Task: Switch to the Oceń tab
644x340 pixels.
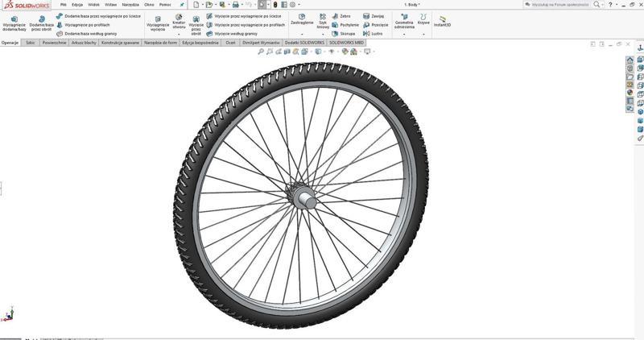Action: (x=230, y=43)
